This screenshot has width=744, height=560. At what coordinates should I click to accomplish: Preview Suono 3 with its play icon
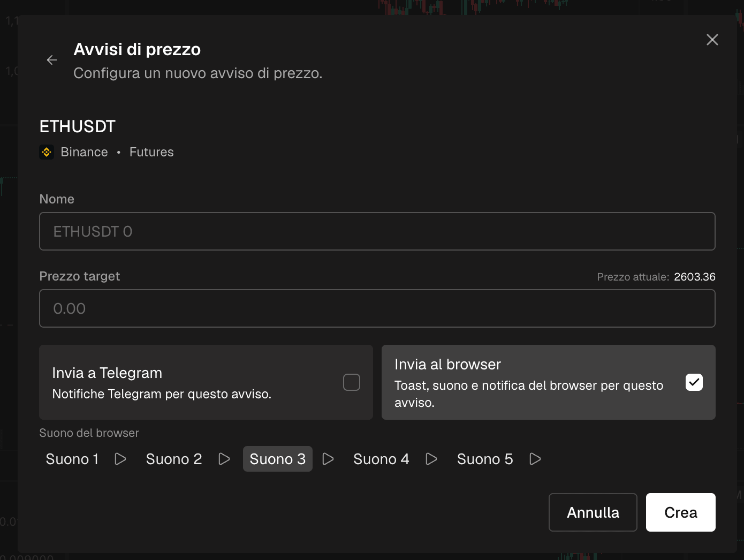[328, 459]
